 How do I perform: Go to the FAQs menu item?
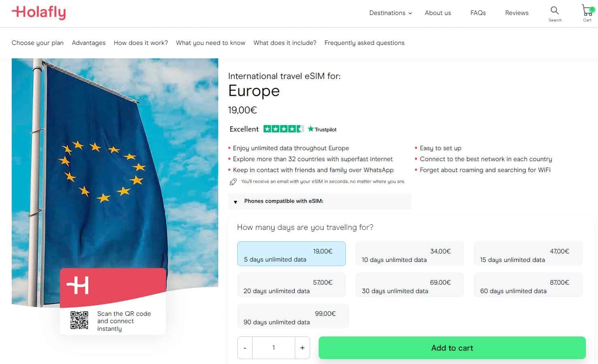click(x=478, y=13)
